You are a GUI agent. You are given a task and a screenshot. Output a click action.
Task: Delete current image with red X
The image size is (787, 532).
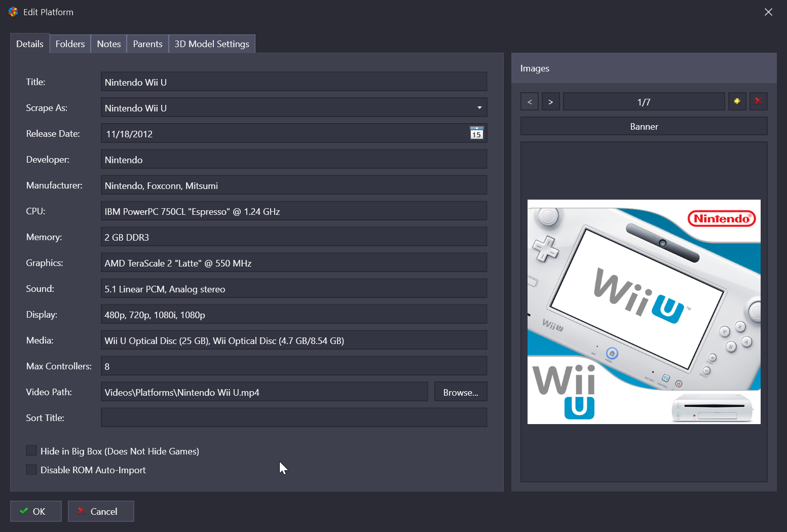[x=758, y=101]
